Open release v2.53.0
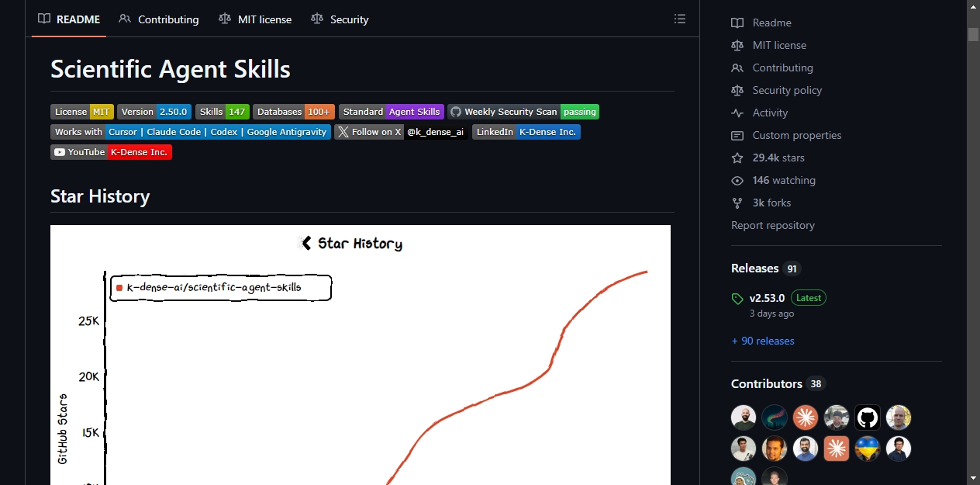Image resolution: width=980 pixels, height=485 pixels. pos(767,298)
